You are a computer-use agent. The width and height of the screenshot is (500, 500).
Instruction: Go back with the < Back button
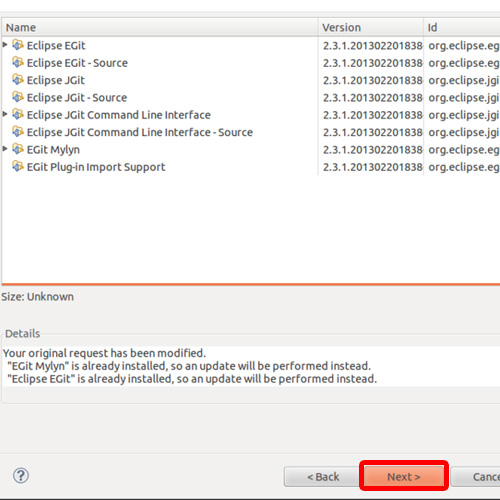(x=321, y=477)
